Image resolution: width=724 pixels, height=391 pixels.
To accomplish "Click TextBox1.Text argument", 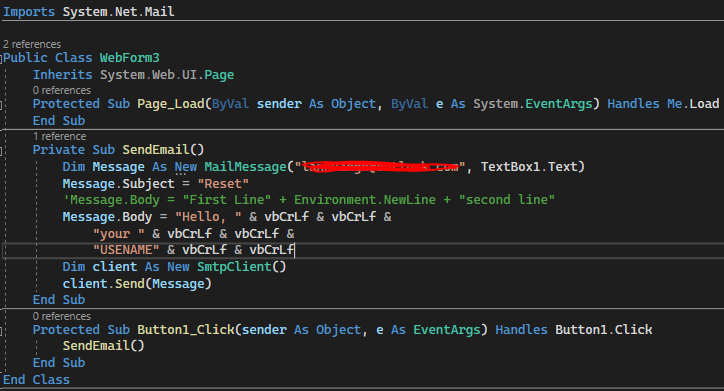I will 529,167.
